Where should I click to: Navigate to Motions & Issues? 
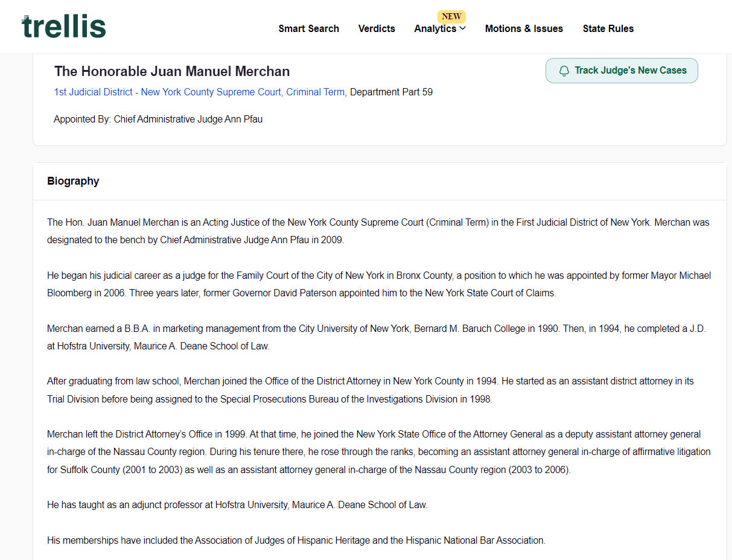(524, 28)
